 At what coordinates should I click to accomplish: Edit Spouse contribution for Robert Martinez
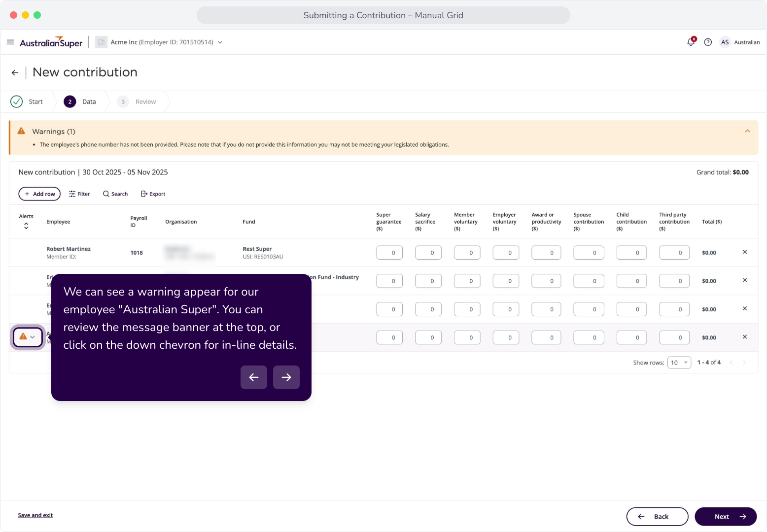point(589,253)
